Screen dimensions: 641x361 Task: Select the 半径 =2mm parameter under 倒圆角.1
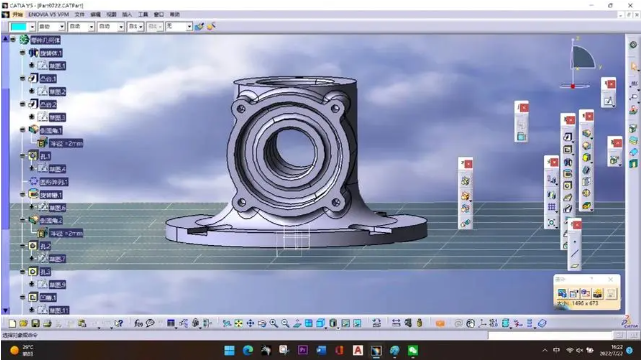tap(66, 144)
